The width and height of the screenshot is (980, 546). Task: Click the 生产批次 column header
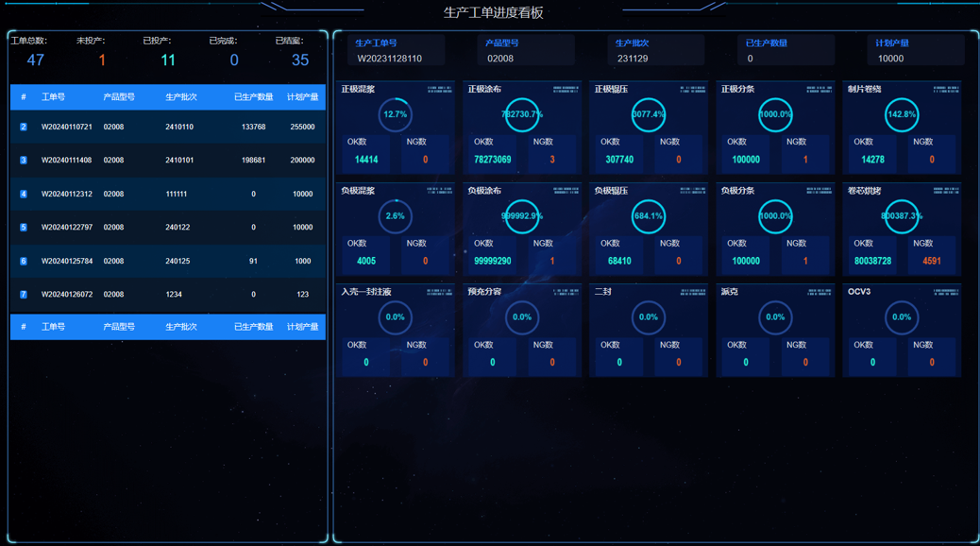point(181,97)
